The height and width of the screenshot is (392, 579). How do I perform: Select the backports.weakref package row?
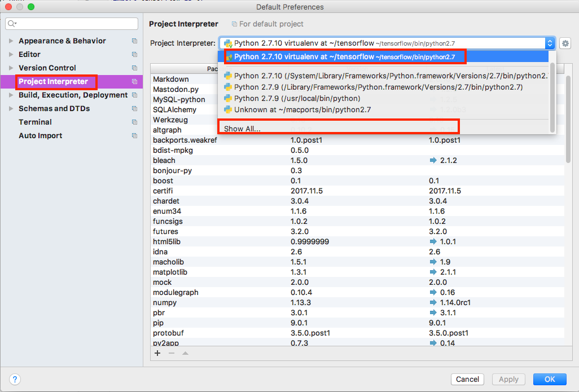(357, 140)
